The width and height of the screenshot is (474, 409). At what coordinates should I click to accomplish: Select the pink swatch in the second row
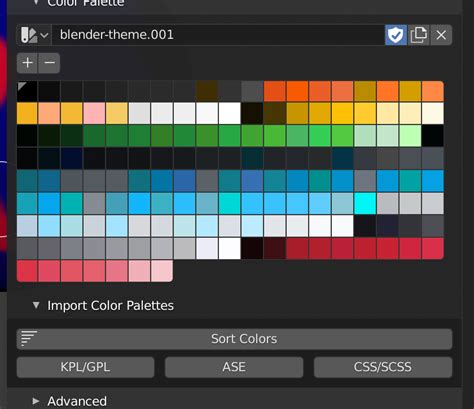pyautogui.click(x=94, y=113)
